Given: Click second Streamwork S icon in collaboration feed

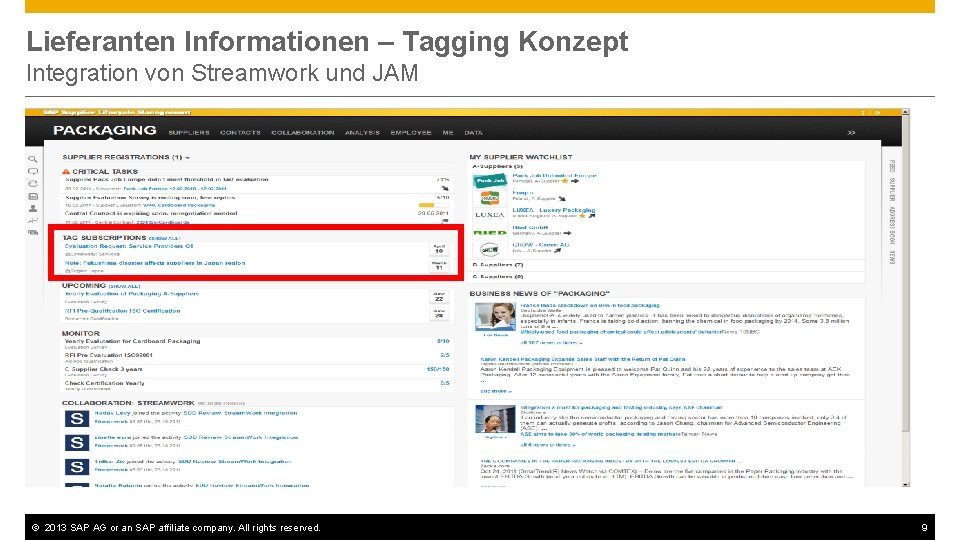Looking at the screenshot, I should pyautogui.click(x=77, y=443).
